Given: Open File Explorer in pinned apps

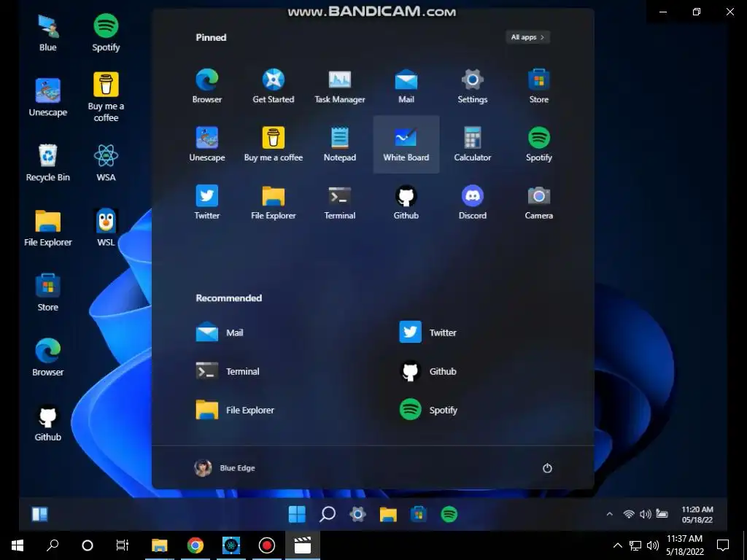Looking at the screenshot, I should point(274,203).
